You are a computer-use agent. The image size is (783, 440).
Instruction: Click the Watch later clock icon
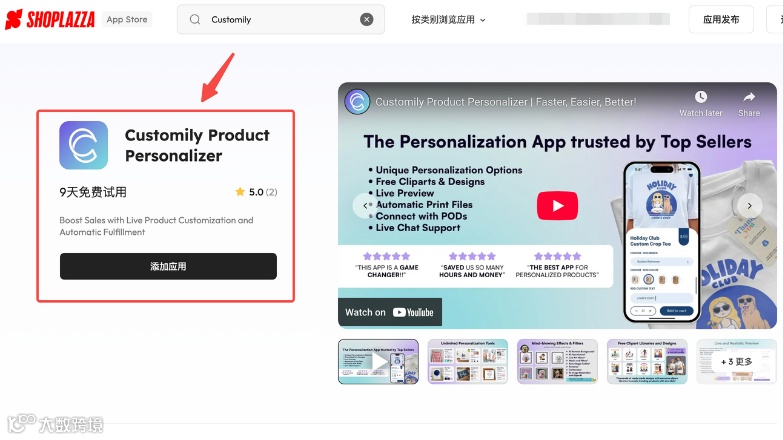[x=701, y=97]
